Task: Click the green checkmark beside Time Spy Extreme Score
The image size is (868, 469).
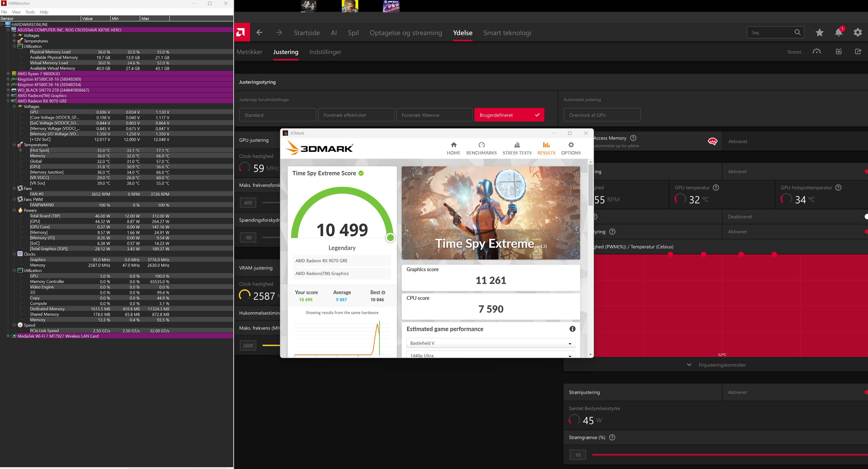Action: pyautogui.click(x=361, y=173)
